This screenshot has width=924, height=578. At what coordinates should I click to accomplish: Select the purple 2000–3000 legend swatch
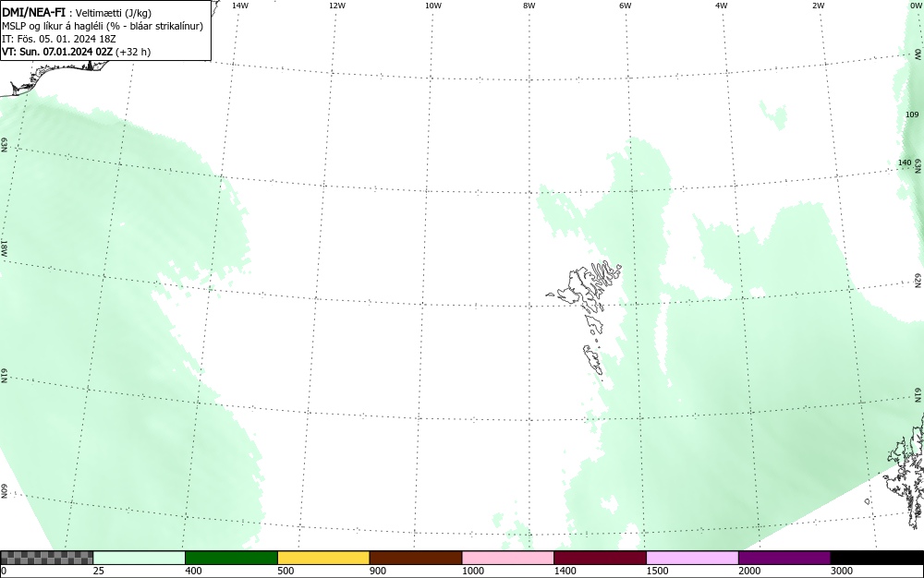784,558
